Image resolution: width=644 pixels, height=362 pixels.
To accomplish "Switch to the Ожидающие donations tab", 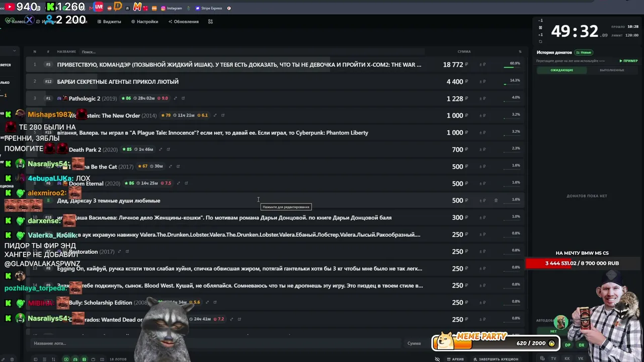I will click(561, 70).
